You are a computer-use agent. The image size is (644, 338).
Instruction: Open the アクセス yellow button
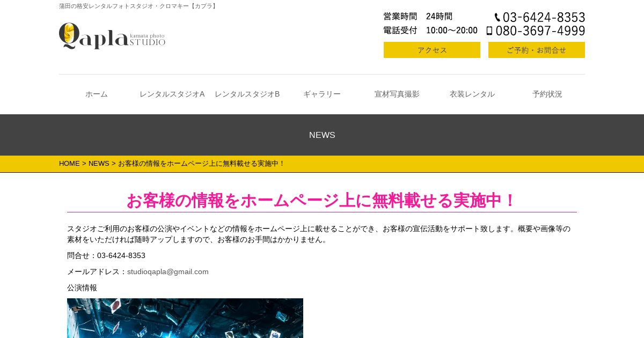(x=432, y=50)
